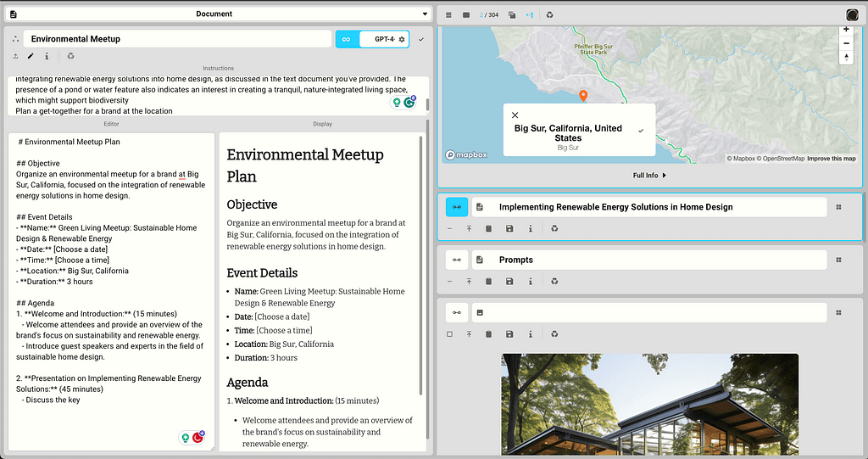Toggle link button on the untitled image card
Viewport: 868px width, 459px height.
[x=457, y=313]
